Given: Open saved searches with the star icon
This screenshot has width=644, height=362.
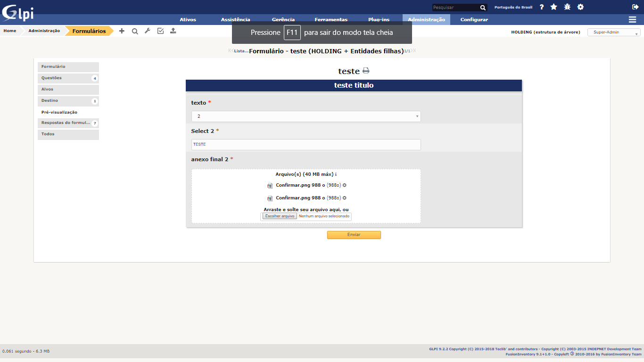Looking at the screenshot, I should coord(553,7).
